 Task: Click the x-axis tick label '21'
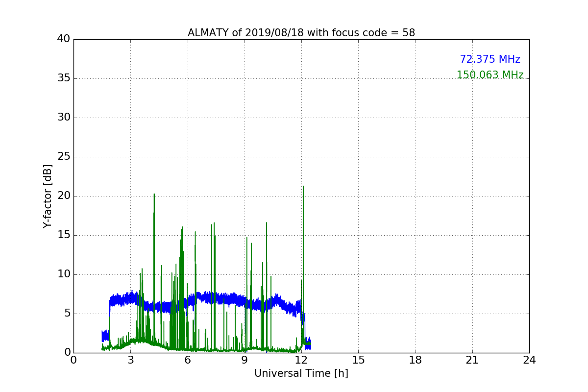tap(472, 360)
